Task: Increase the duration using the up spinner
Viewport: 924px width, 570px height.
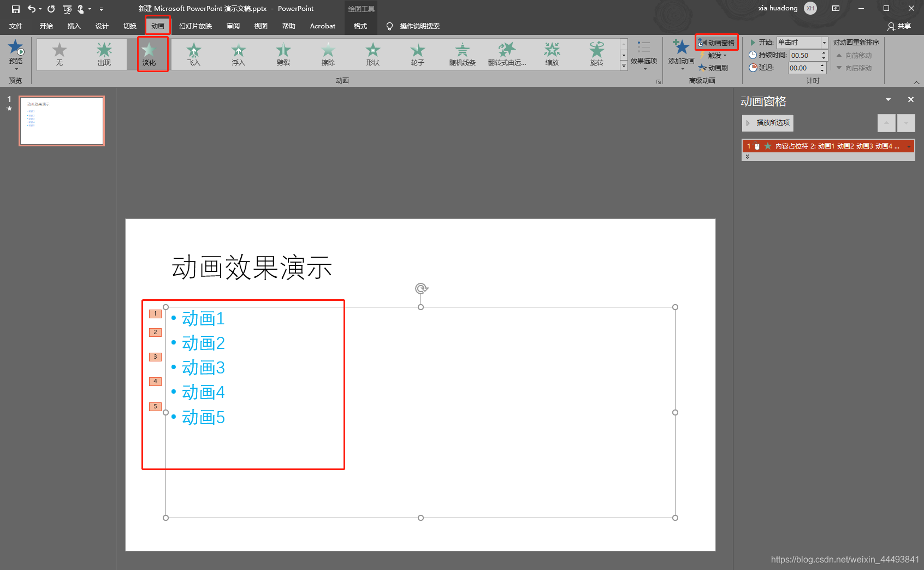Action: [x=824, y=52]
